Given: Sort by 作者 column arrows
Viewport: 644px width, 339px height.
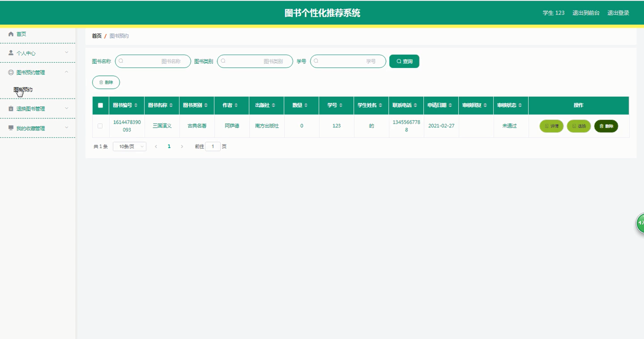Looking at the screenshot, I should (236, 105).
